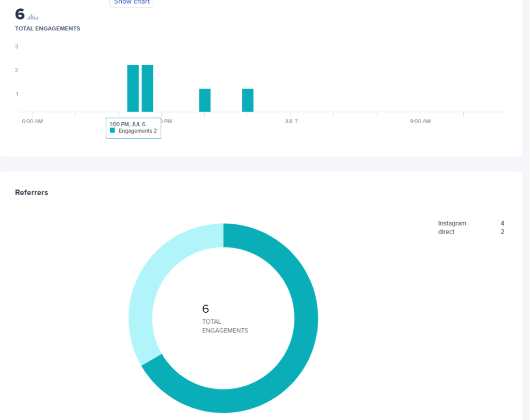Image resolution: width=530 pixels, height=420 pixels.
Task: Click the 1:00 PM, JUL 6 tooltip
Action: 133,127
